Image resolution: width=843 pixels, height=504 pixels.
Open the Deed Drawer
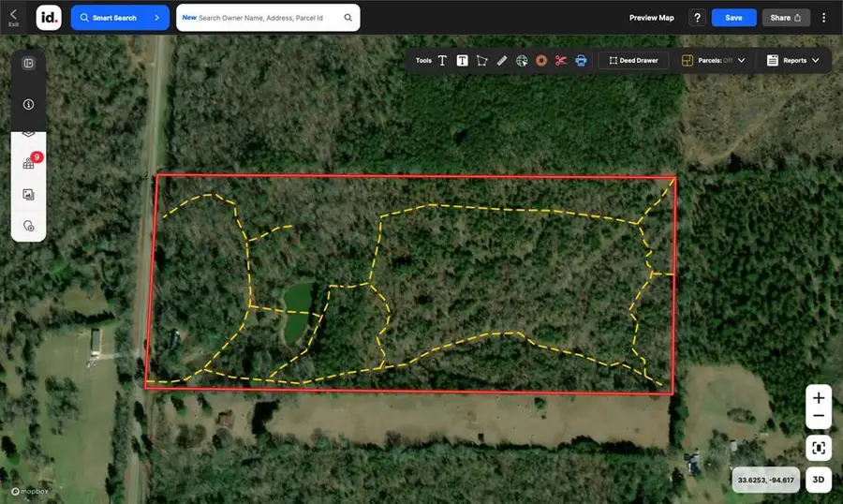point(633,61)
